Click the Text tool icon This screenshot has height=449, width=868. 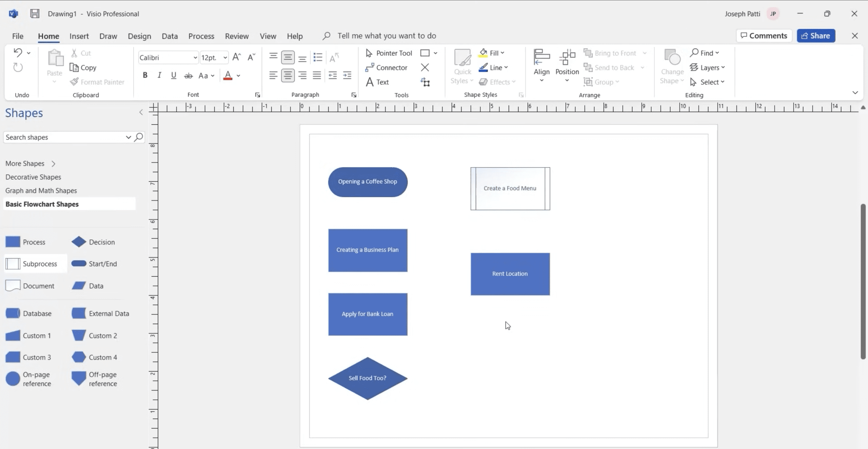(x=370, y=82)
